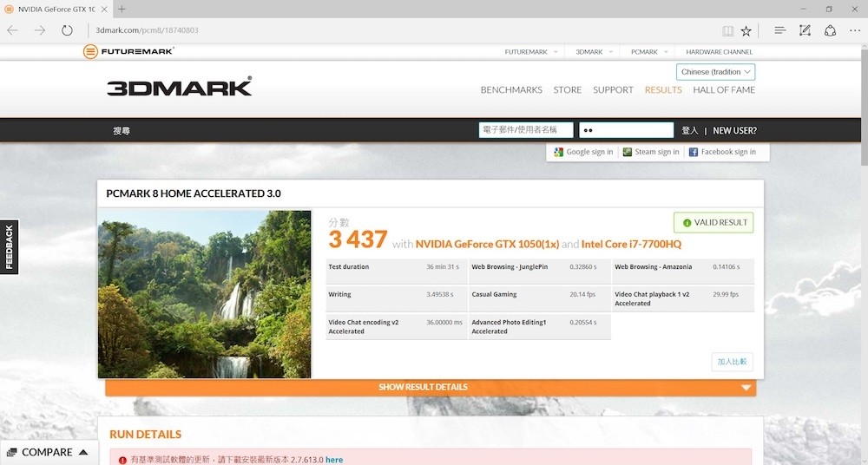Viewport: 868px width, 465px height.
Task: Open the Hub lines icon
Action: coord(780,30)
